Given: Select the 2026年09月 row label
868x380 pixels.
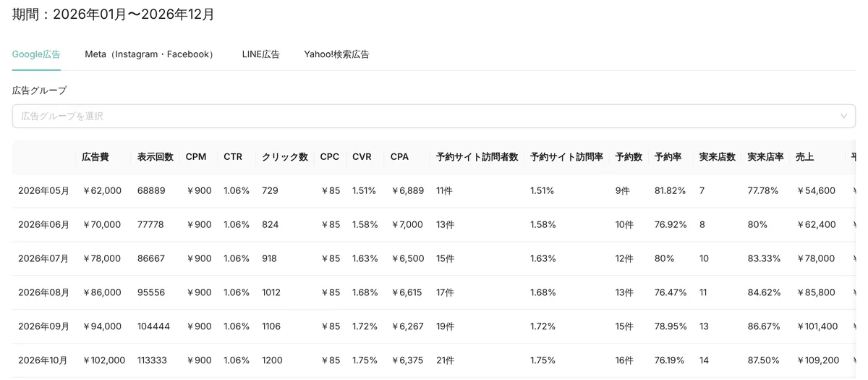Looking at the screenshot, I should tap(43, 326).
